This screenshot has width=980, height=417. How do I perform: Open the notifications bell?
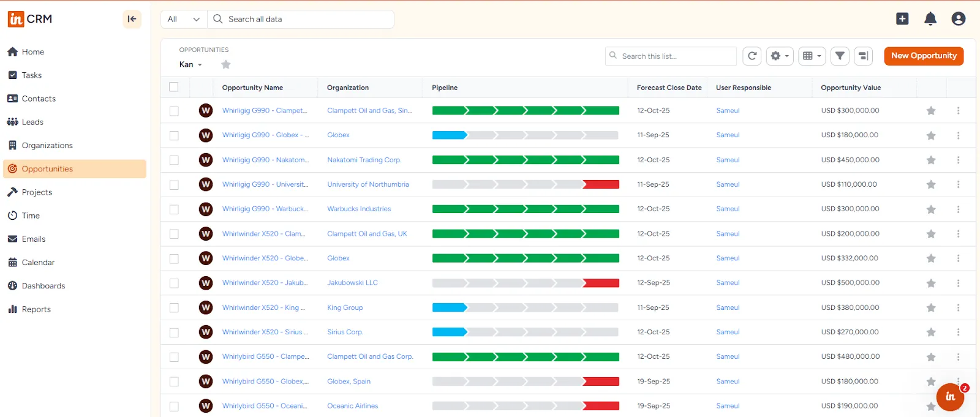(930, 19)
